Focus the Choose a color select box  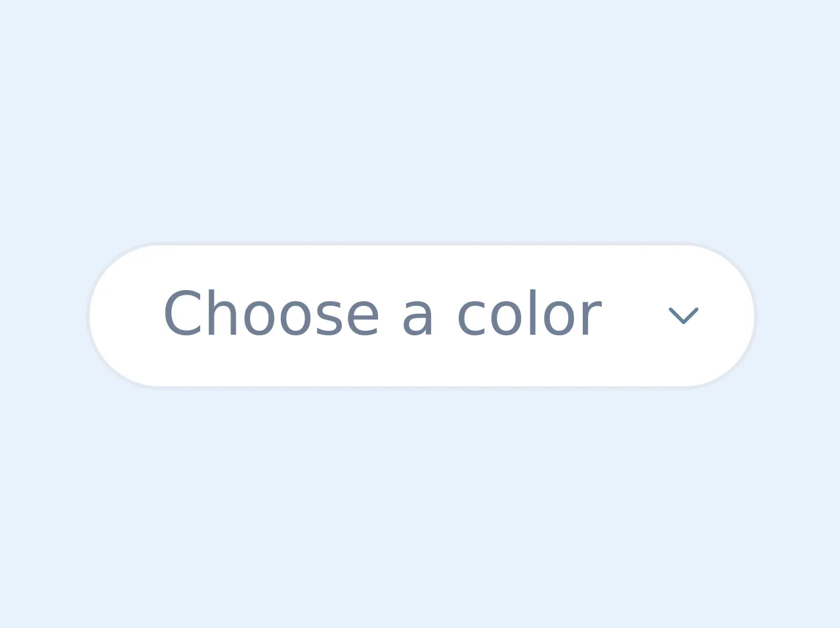click(x=421, y=316)
